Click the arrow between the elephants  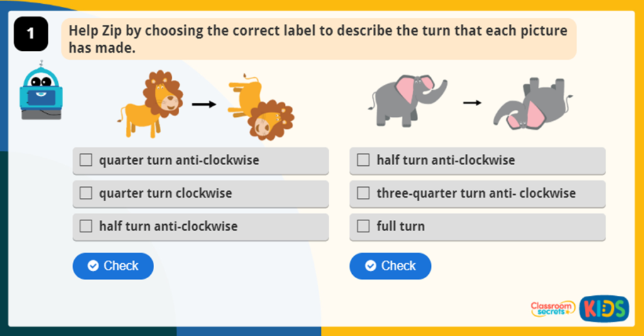472,102
